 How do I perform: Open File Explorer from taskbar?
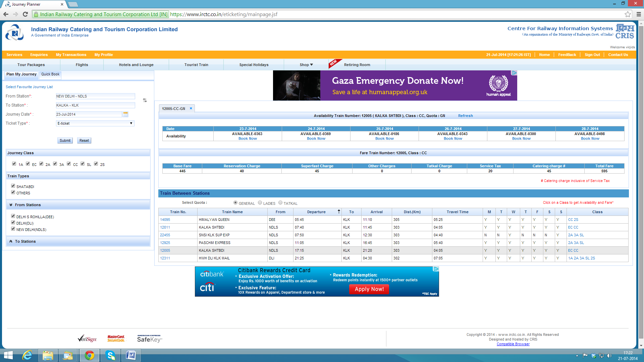tap(48, 355)
